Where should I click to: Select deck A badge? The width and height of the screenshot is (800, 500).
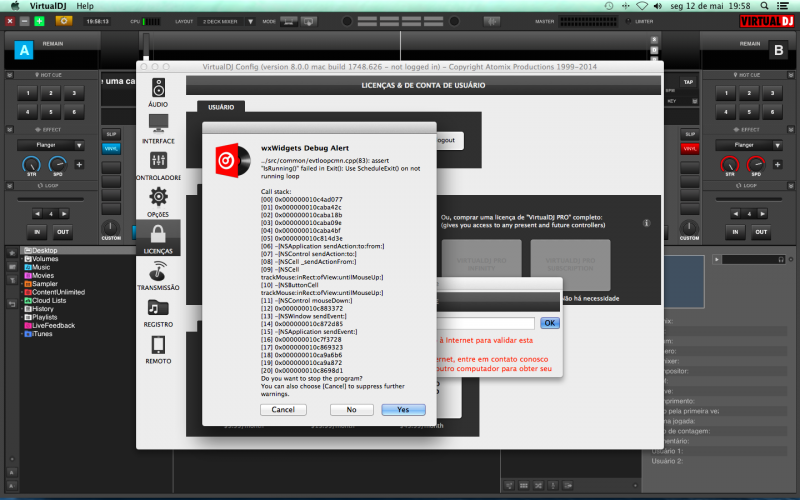pos(23,50)
